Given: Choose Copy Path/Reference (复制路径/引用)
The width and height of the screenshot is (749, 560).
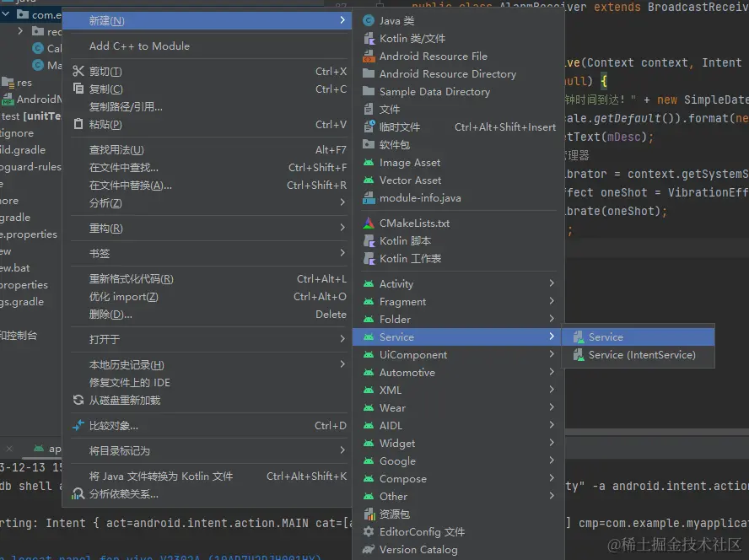Looking at the screenshot, I should pos(207,106).
